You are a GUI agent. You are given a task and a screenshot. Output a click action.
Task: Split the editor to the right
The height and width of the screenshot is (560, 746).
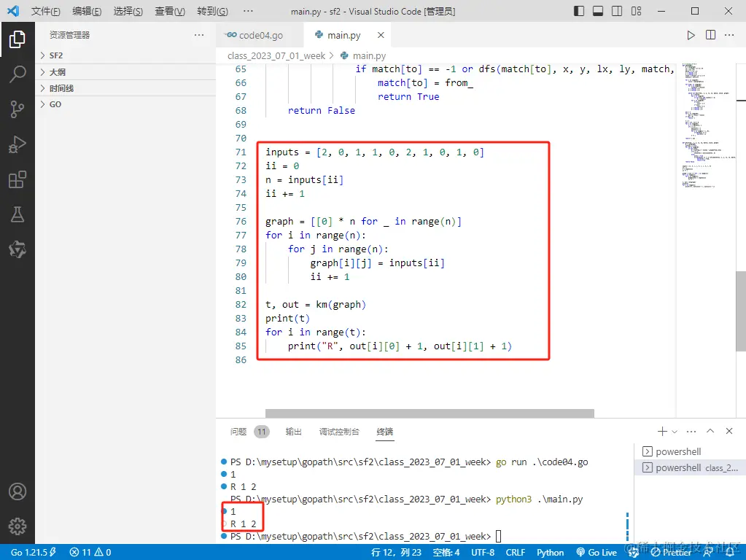coord(710,35)
